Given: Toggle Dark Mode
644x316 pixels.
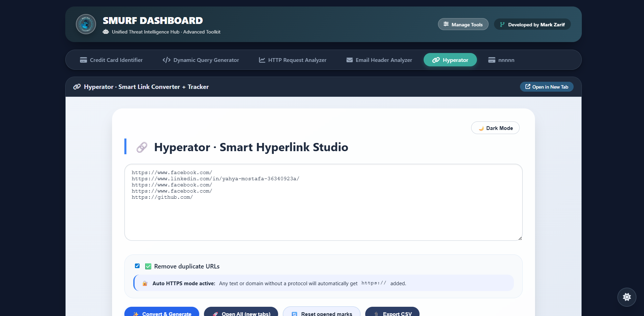Looking at the screenshot, I should (495, 128).
